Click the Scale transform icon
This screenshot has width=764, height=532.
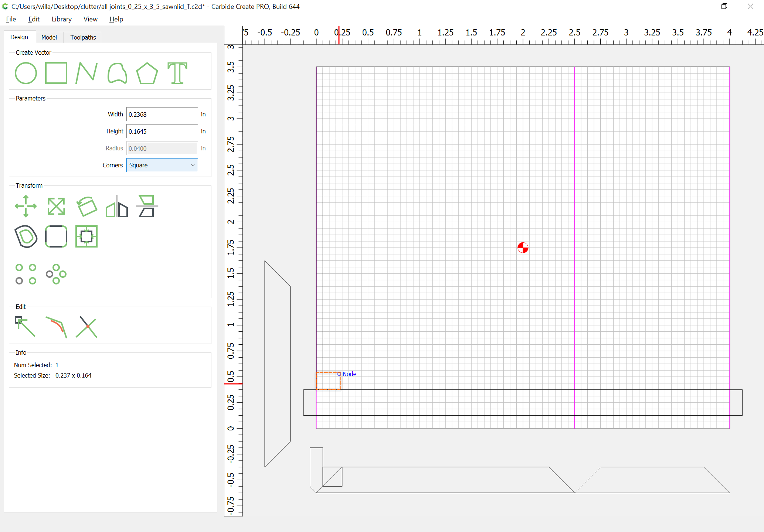(56, 206)
